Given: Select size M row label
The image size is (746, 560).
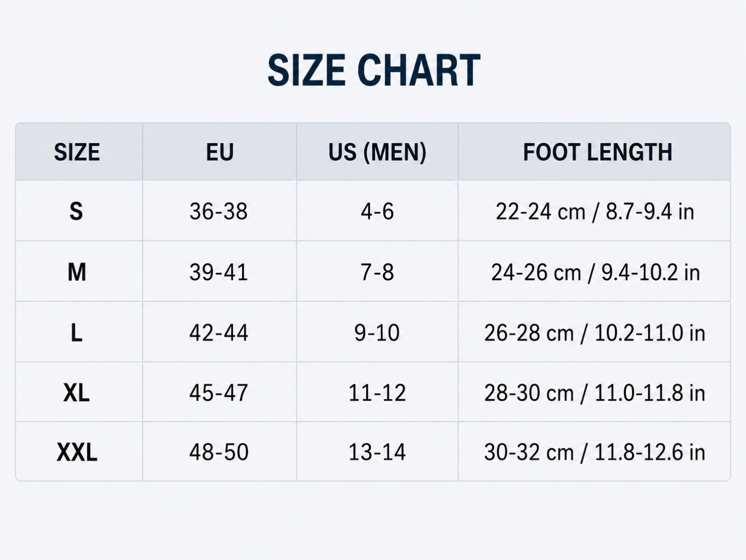Looking at the screenshot, I should click(x=77, y=272).
